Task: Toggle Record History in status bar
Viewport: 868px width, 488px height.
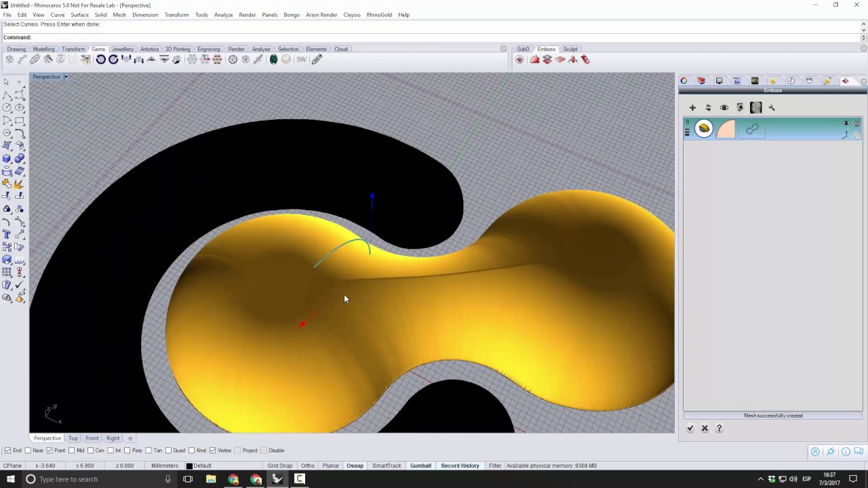Action: 460,466
